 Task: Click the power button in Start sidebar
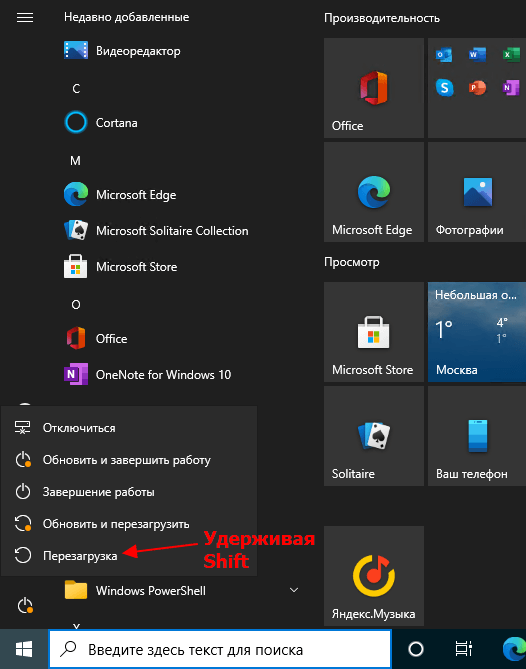25,605
